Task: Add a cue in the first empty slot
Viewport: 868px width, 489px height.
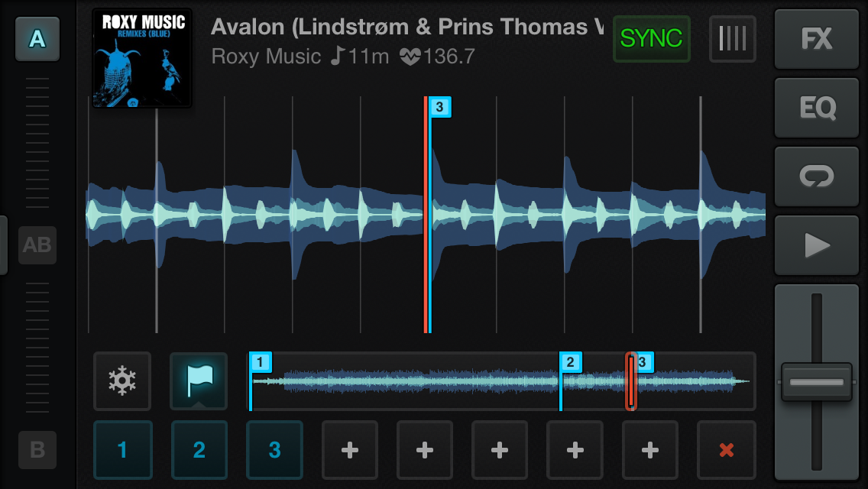Action: [350, 450]
